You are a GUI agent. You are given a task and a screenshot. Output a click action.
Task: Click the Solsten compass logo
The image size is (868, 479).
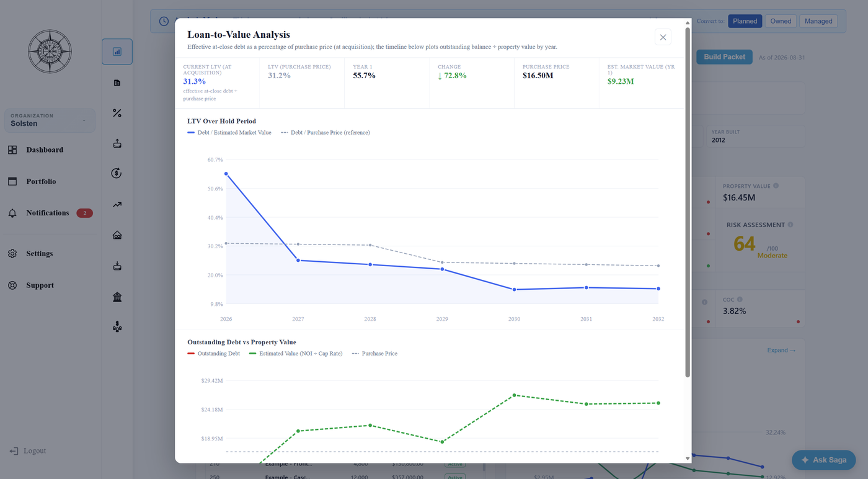(x=50, y=51)
